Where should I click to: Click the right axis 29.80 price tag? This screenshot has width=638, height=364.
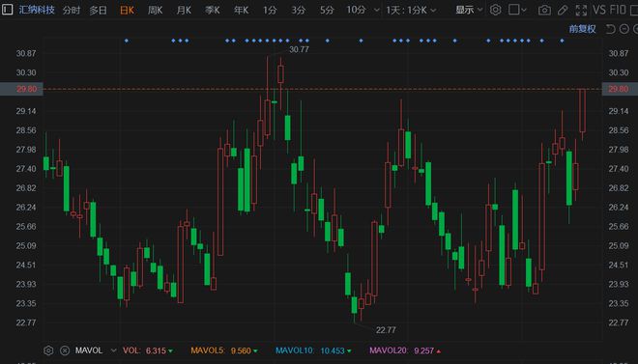coord(620,89)
